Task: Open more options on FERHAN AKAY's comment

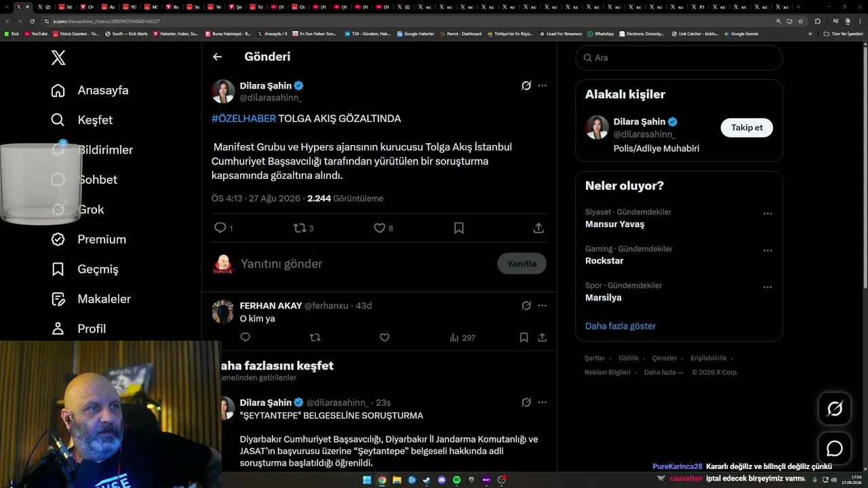Action: point(542,306)
